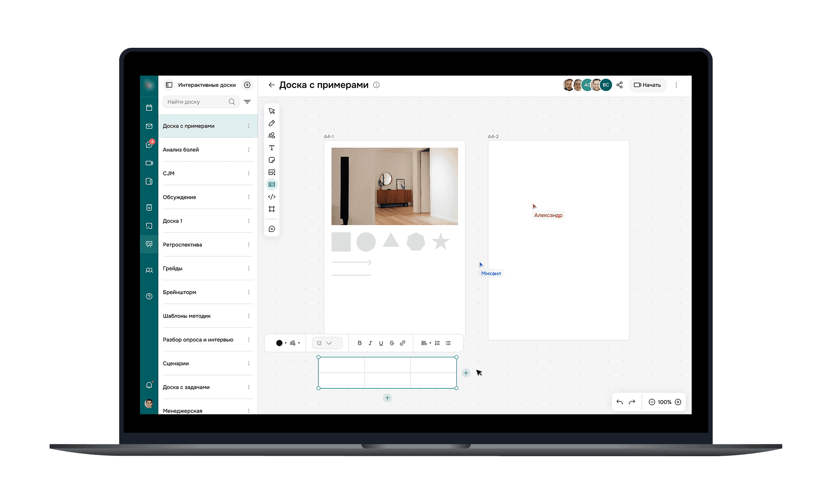
Task: Toggle bulleted list
Action: pyautogui.click(x=448, y=343)
